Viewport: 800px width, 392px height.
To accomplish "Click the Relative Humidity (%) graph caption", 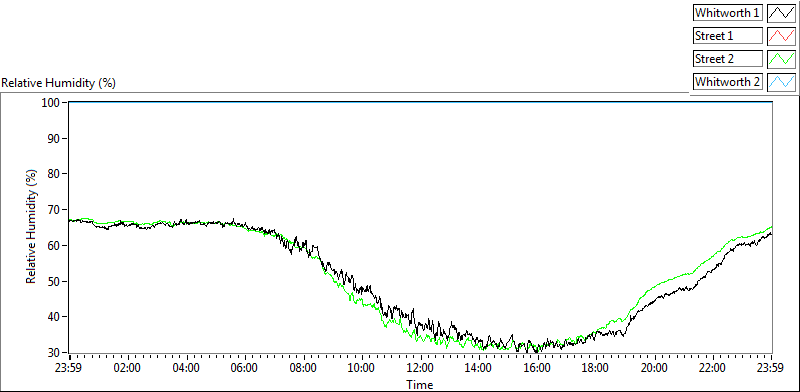I will (59, 83).
